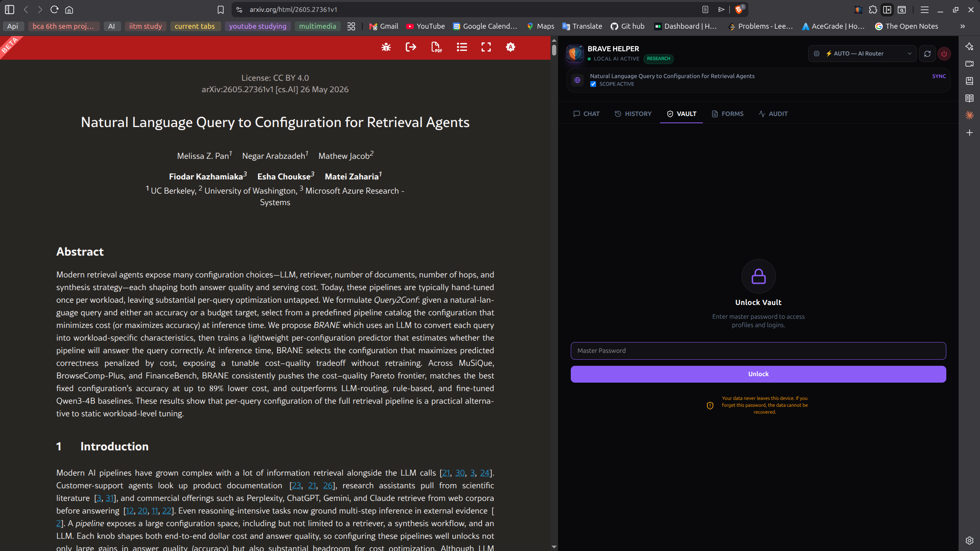
Task: Click the Unlock button
Action: [758, 374]
